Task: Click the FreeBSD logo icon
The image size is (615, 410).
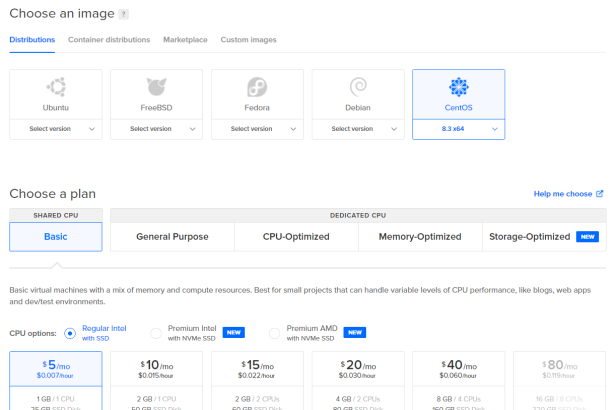Action: coord(156,87)
